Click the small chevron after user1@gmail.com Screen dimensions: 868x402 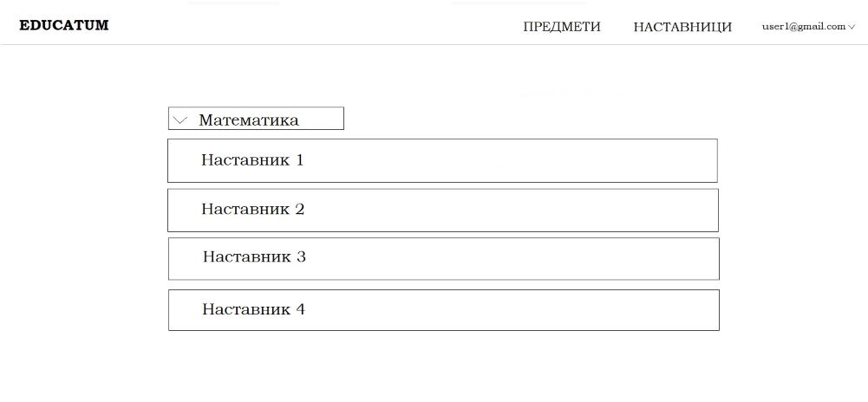852,27
